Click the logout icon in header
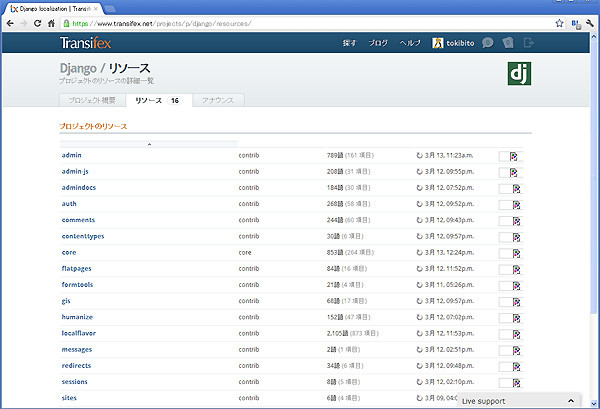The image size is (600, 409). [x=528, y=42]
